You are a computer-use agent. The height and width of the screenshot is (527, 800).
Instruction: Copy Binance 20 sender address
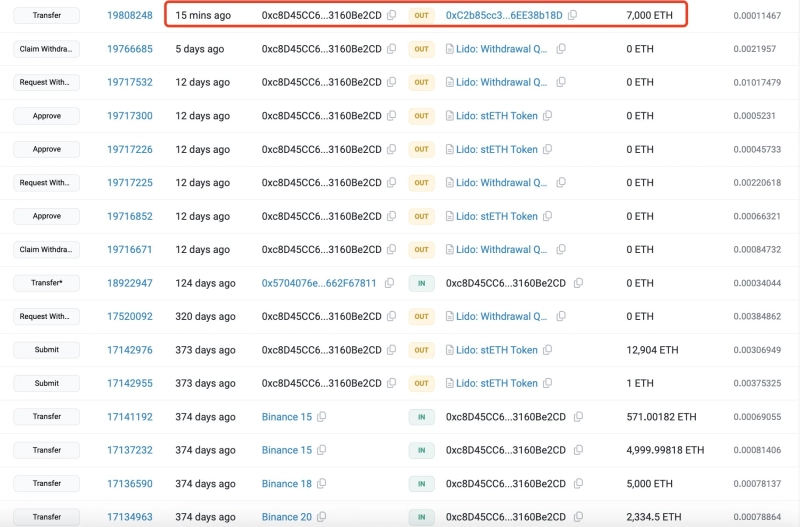pos(322,517)
